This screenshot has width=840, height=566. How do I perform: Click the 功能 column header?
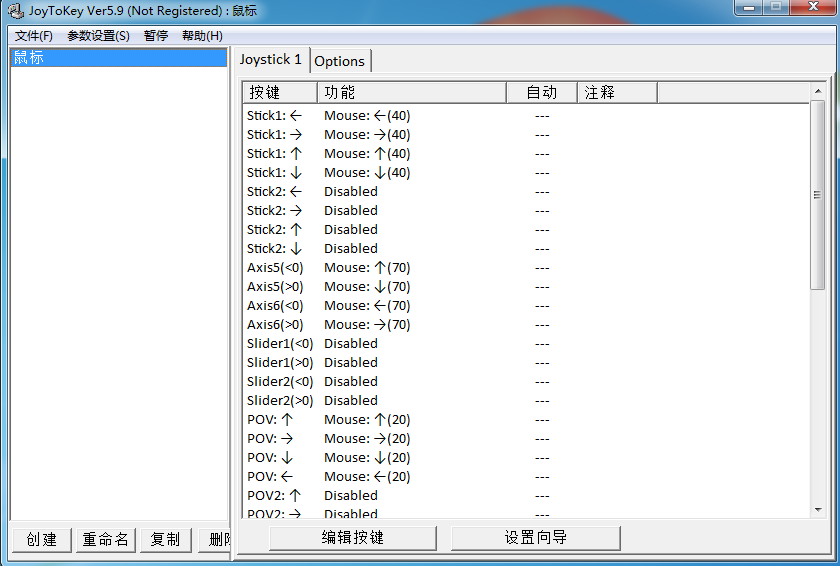tap(412, 93)
